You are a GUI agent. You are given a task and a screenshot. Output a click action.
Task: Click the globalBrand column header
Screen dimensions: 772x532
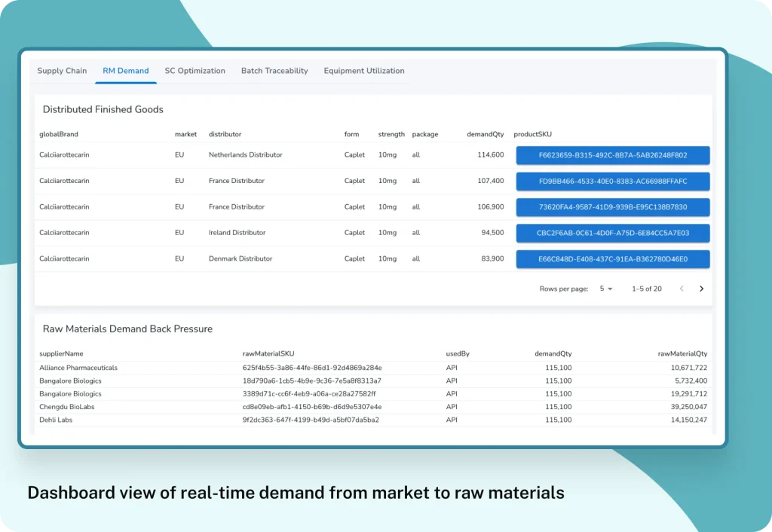coord(59,134)
